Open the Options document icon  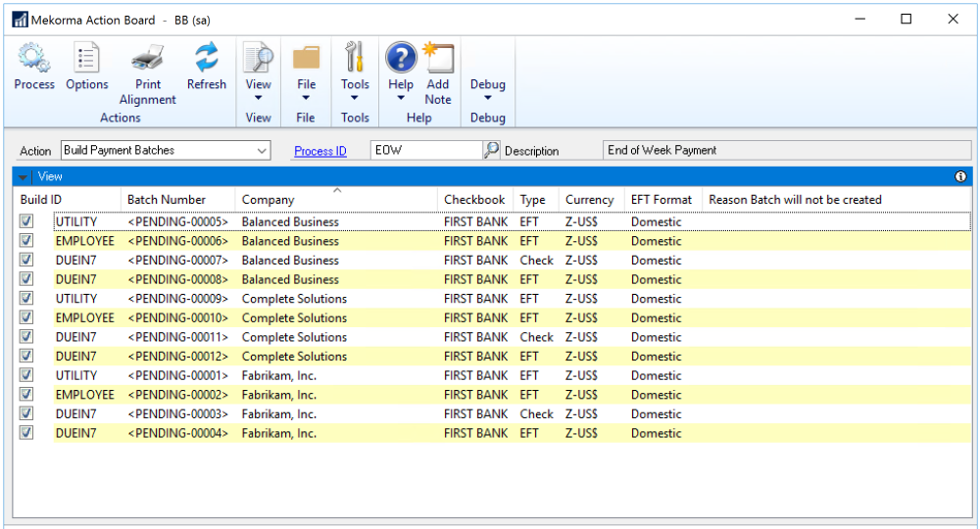point(87,61)
